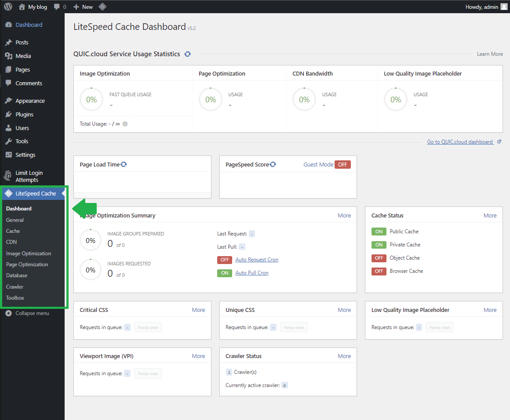Open CDN submenu item
The width and height of the screenshot is (510, 420).
pyautogui.click(x=11, y=242)
